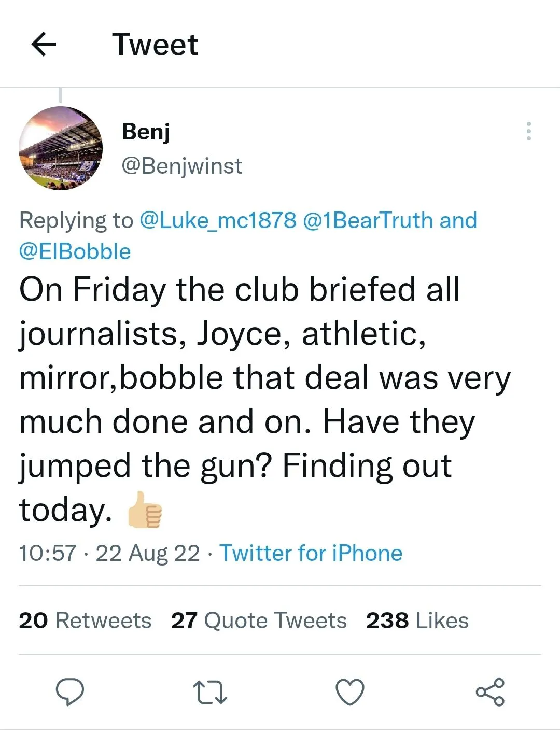The width and height of the screenshot is (560, 734).
Task: Open the three-dot more options menu
Action: click(528, 132)
